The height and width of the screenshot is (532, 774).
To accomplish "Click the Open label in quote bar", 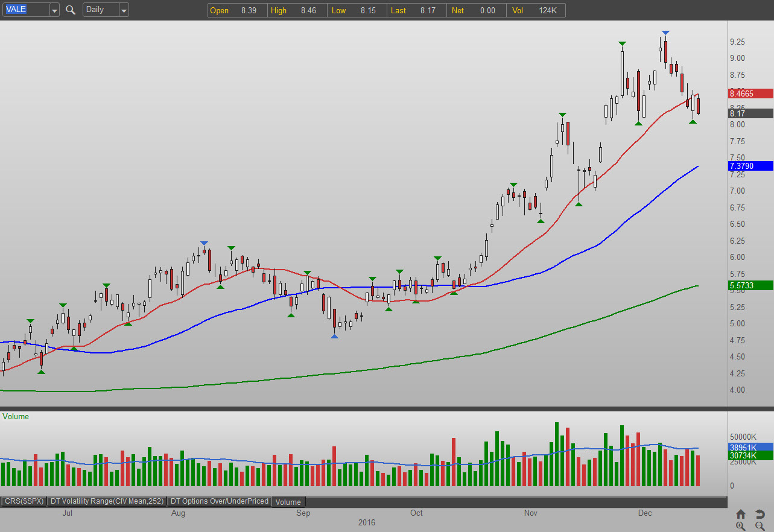I will coord(219,10).
